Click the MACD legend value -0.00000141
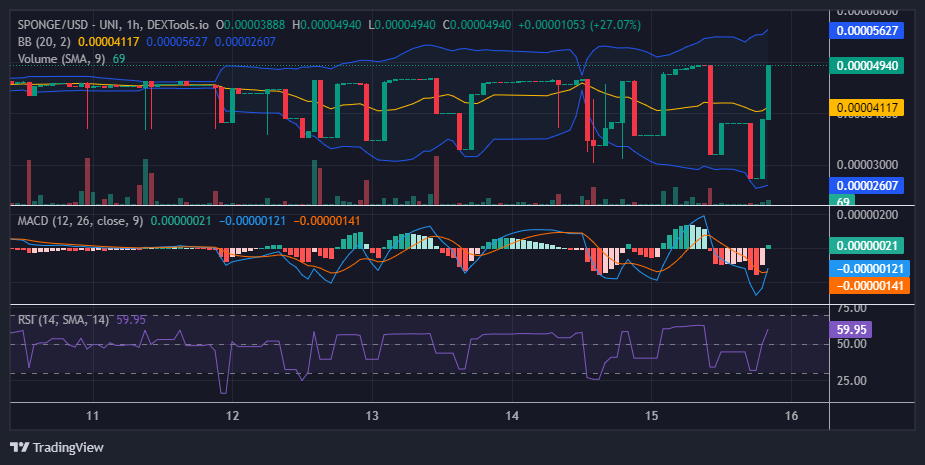The width and height of the screenshot is (925, 465). click(326, 221)
